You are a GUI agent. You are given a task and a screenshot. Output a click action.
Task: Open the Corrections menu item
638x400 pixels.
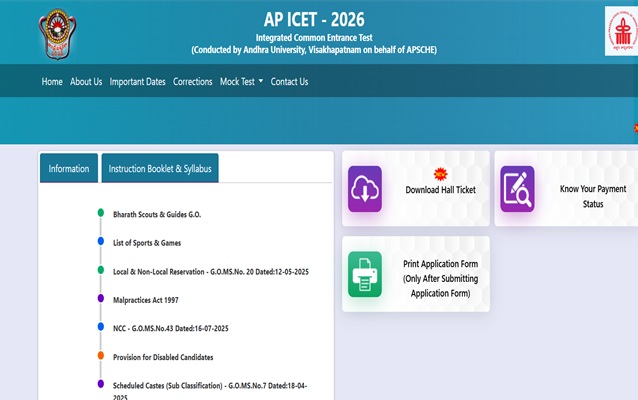coord(192,82)
